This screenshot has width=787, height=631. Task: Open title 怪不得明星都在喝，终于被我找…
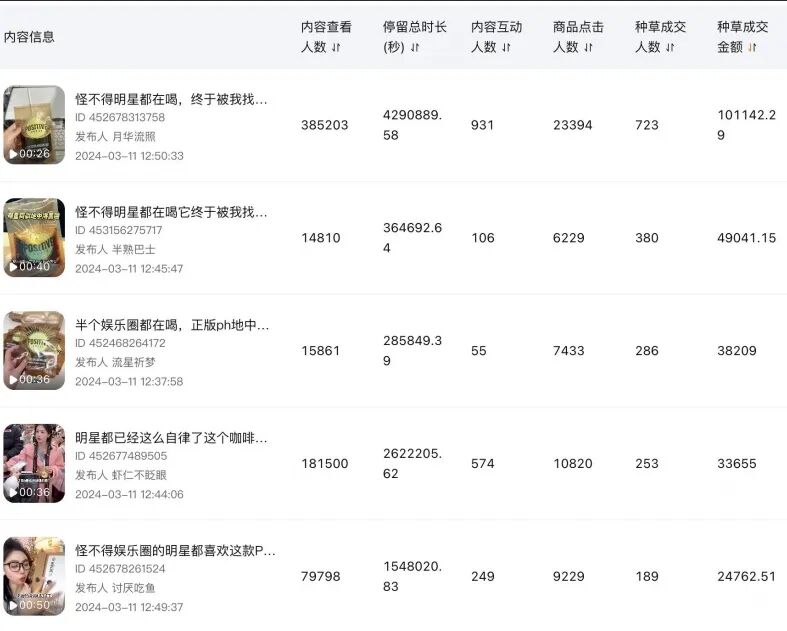tap(171, 99)
